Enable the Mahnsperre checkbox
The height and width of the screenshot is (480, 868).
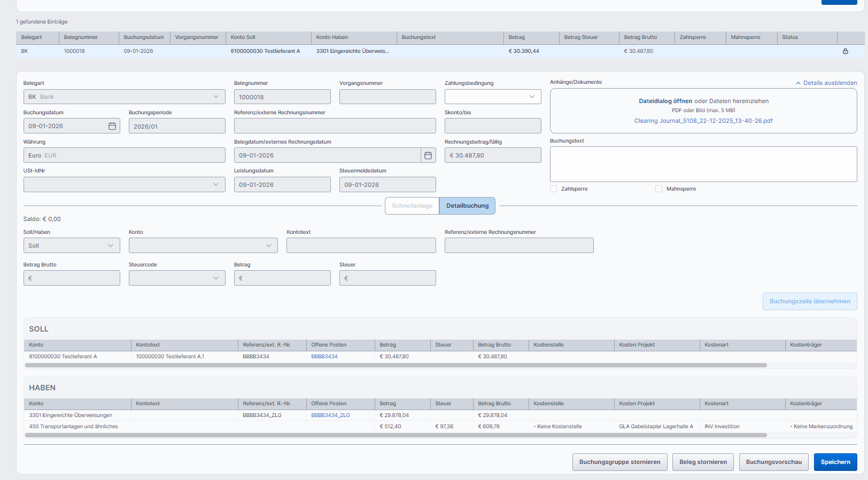[x=659, y=189]
